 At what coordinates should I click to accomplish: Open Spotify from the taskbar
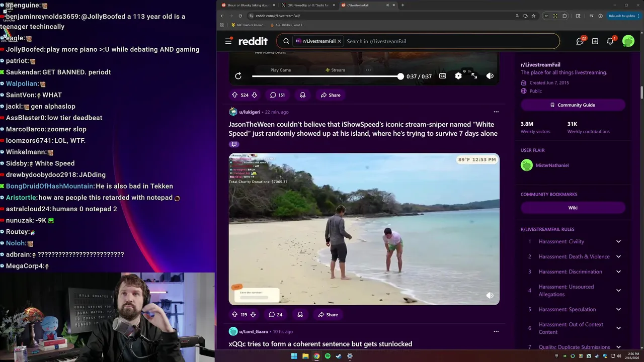(x=328, y=356)
